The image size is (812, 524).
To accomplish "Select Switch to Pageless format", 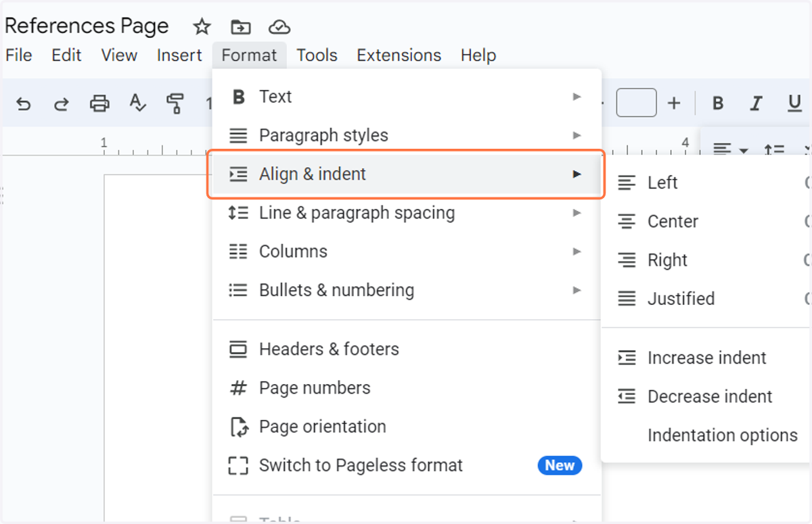I will [x=407, y=465].
